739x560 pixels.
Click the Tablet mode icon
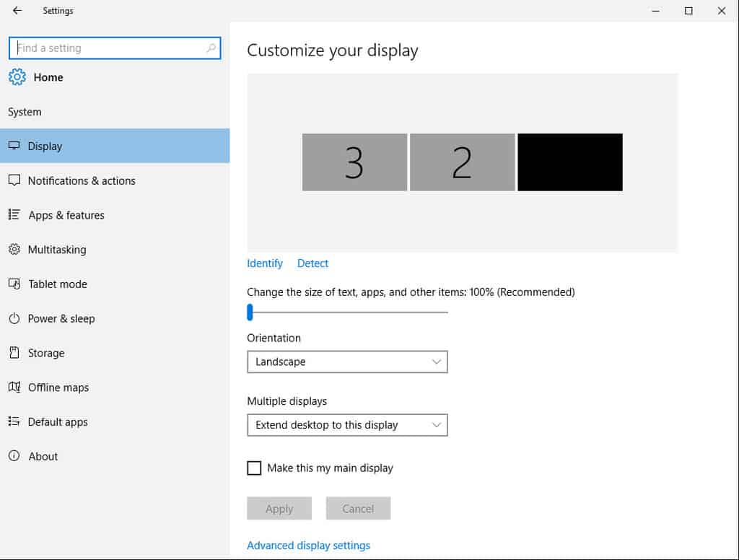click(14, 284)
